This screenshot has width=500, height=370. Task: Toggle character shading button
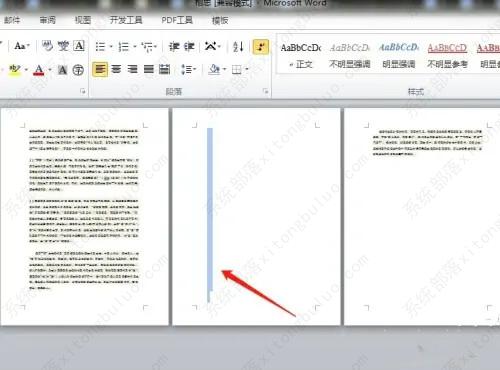click(62, 70)
